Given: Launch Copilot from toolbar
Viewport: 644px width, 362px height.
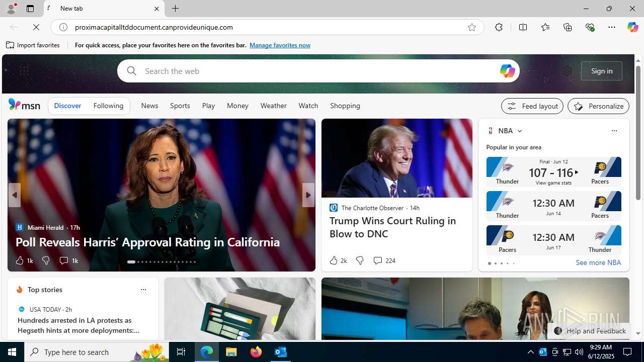Looking at the screenshot, I should [632, 27].
